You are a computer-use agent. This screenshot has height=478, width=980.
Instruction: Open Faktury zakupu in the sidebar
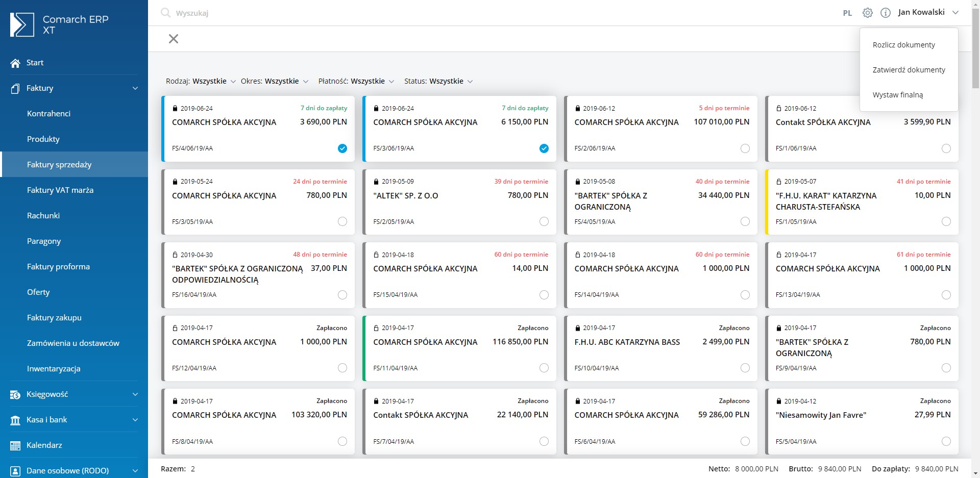pos(54,318)
